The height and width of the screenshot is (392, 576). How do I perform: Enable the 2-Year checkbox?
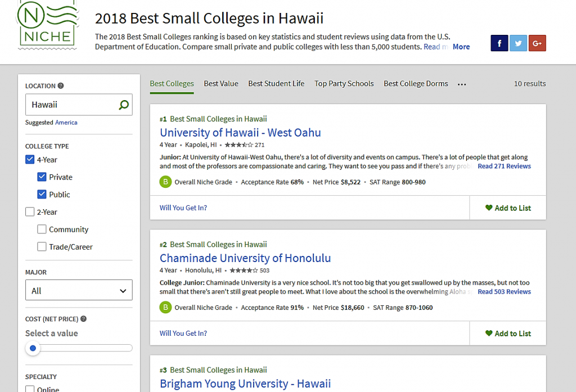pyautogui.click(x=30, y=212)
